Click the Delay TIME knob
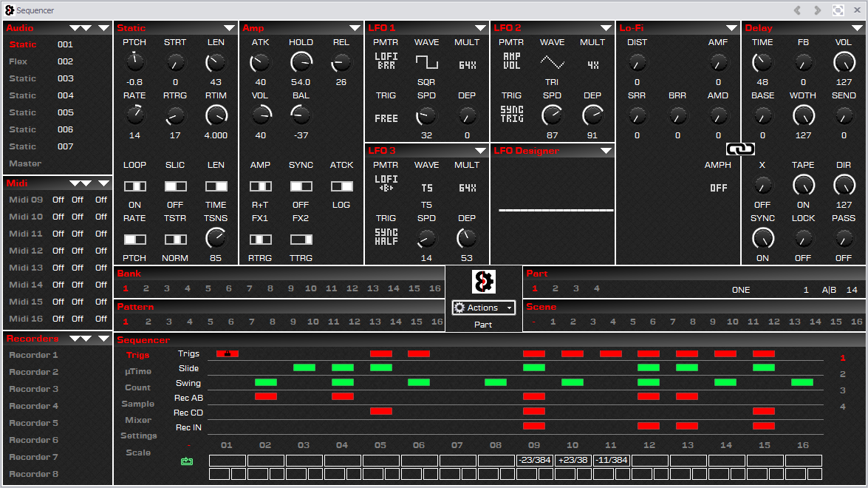The image size is (868, 488). [762, 62]
